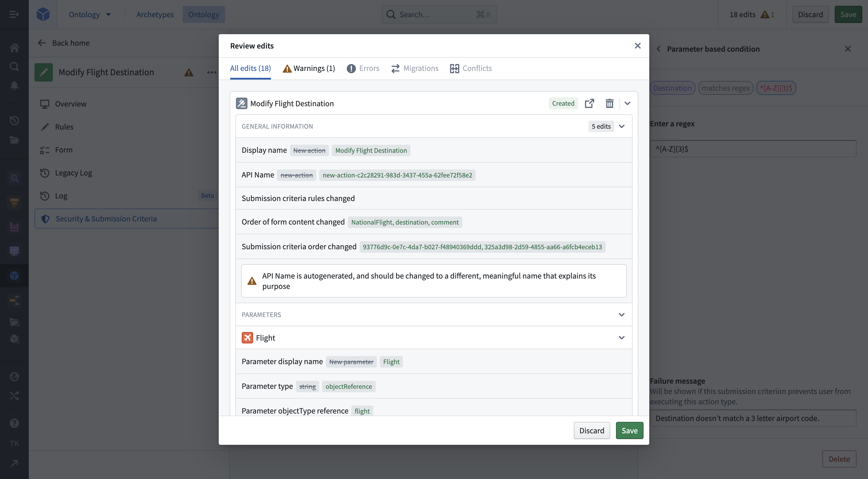Click the help question mark icon
This screenshot has height=479, width=868.
14,423
